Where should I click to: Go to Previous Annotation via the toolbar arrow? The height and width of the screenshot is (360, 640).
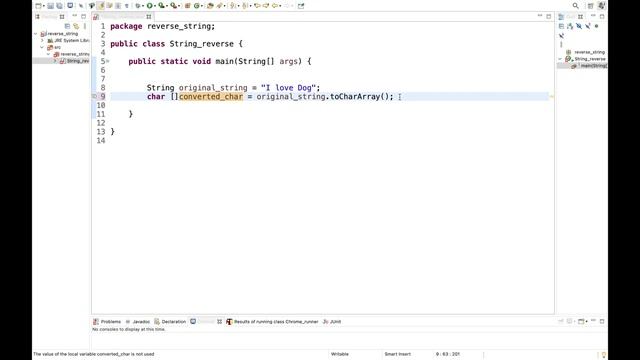click(245, 6)
